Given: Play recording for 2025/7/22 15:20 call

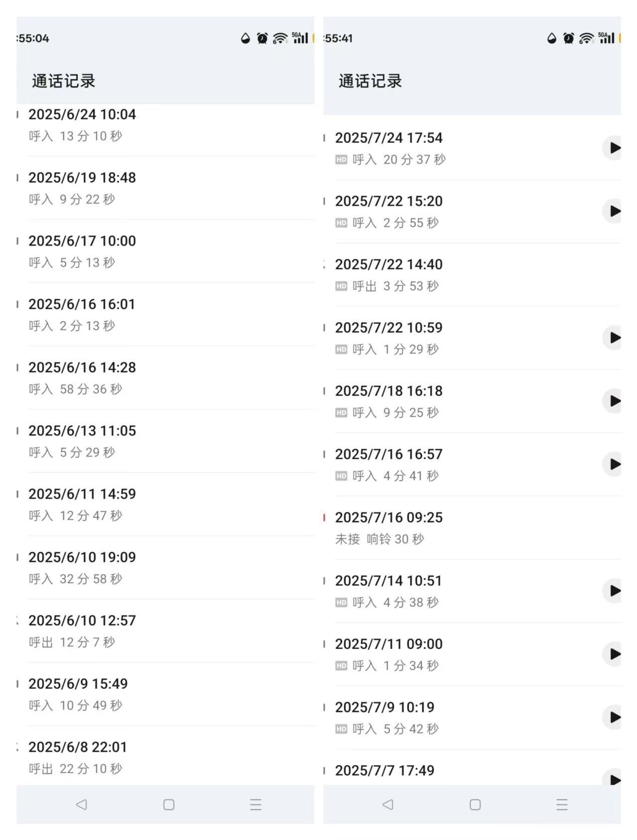Looking at the screenshot, I should (614, 211).
